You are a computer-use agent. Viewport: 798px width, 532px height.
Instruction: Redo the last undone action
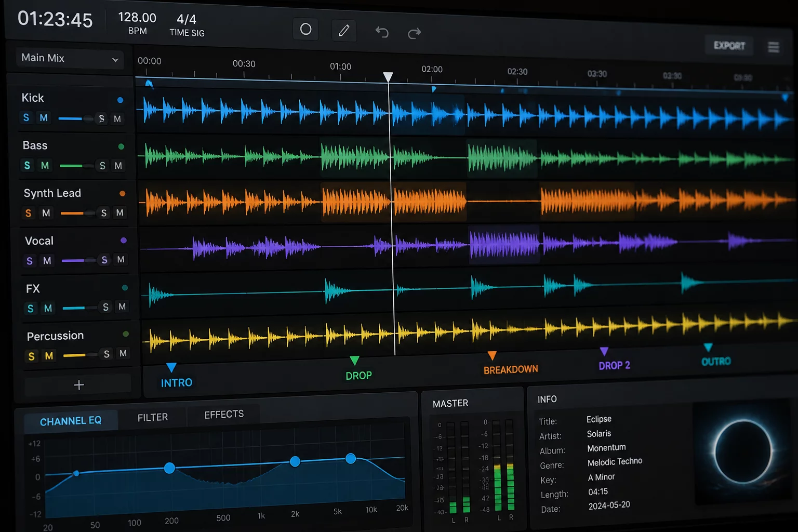click(x=414, y=34)
